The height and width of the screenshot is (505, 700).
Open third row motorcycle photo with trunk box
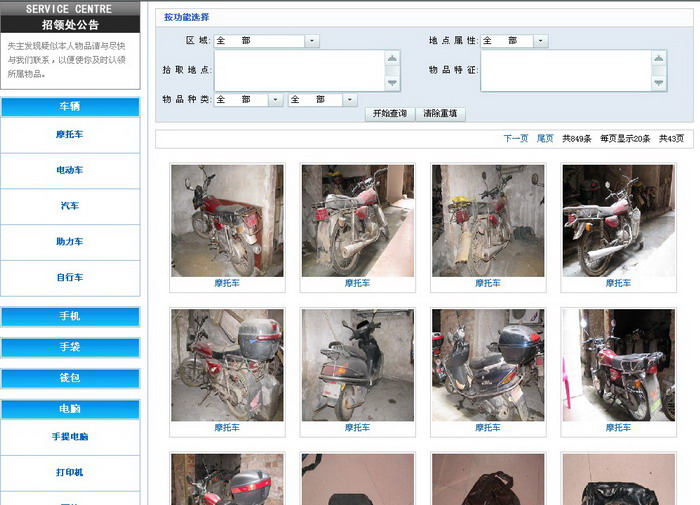tap(227, 480)
